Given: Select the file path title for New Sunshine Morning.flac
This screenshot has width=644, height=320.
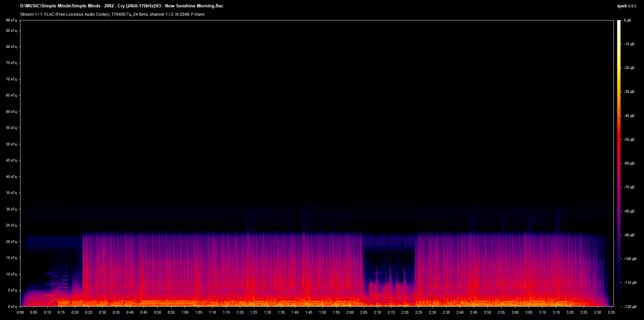Looking at the screenshot, I should 122,6.
